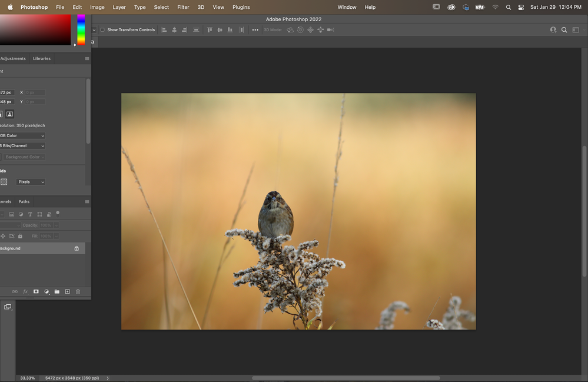Click the layer style fx icon
Viewport: 588px width, 382px height.
(x=25, y=291)
